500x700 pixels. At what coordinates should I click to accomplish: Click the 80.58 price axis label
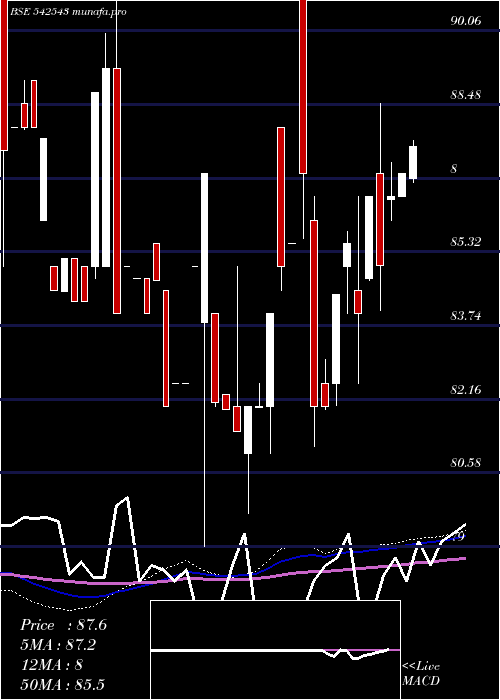pyautogui.click(x=466, y=463)
